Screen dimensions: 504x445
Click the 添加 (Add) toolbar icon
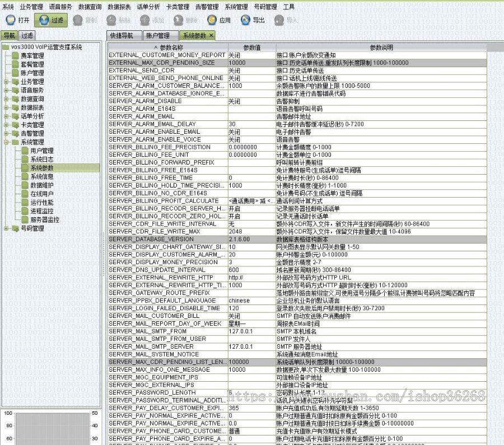[x=144, y=20]
